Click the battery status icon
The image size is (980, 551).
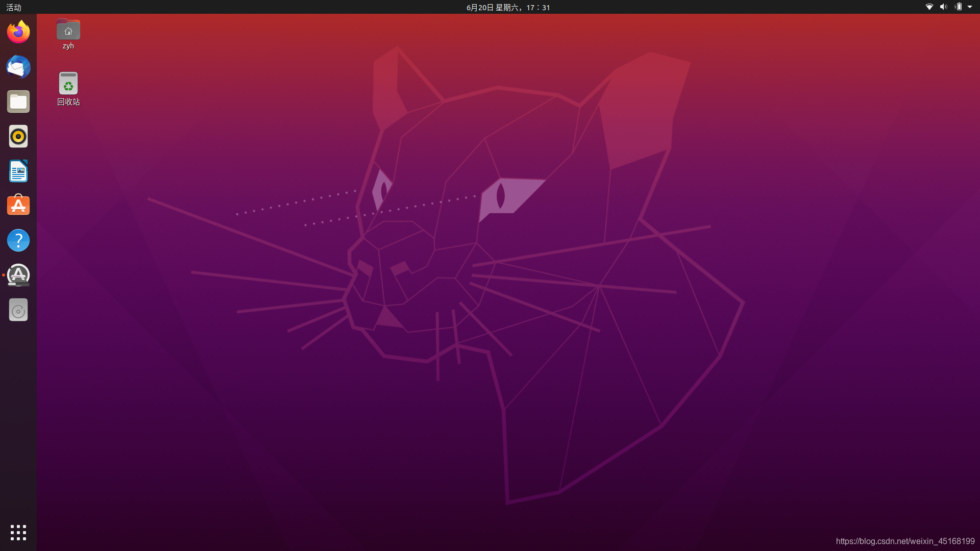click(x=958, y=7)
